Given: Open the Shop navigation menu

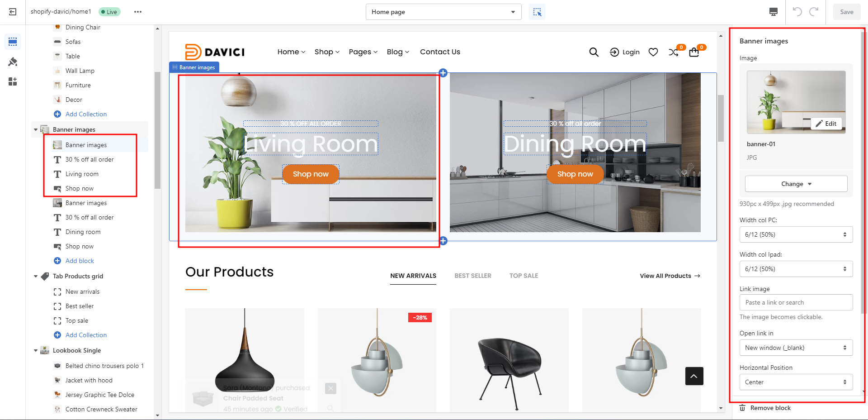Looking at the screenshot, I should [326, 52].
